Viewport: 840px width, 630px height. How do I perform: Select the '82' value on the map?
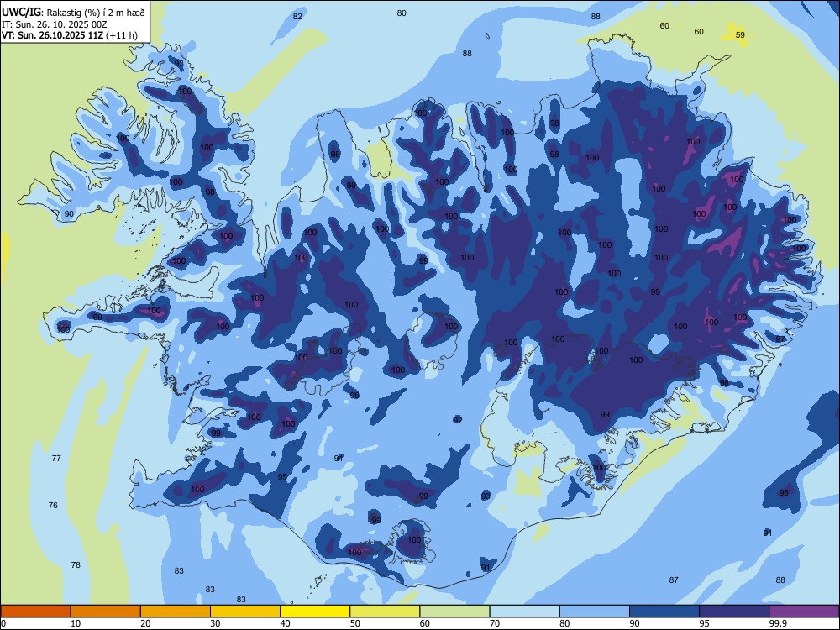coord(297,17)
